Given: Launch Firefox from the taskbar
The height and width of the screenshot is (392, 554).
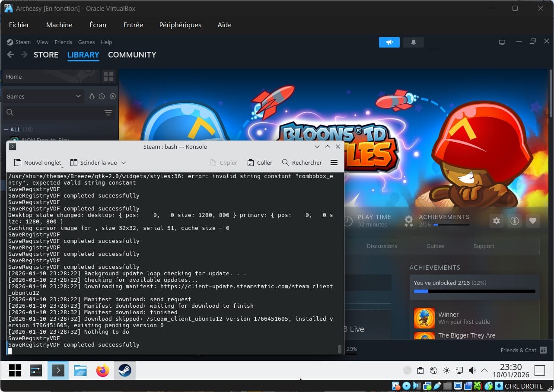Looking at the screenshot, I should click(x=102, y=370).
